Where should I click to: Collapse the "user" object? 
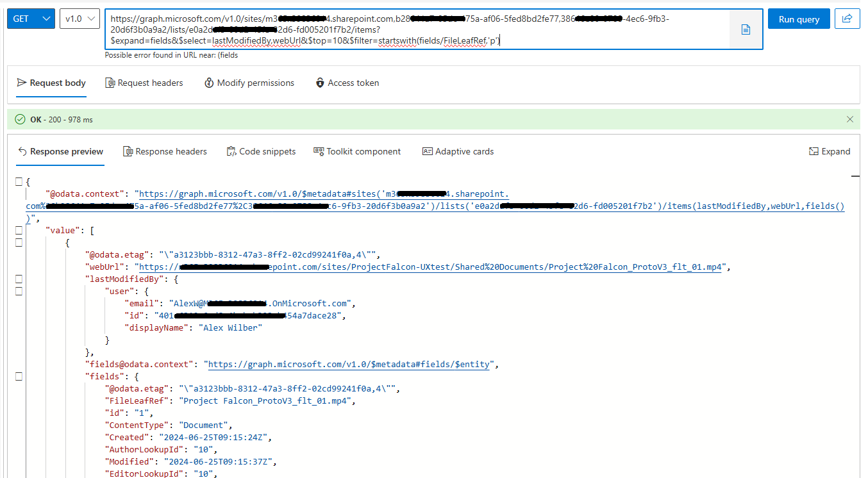point(19,291)
